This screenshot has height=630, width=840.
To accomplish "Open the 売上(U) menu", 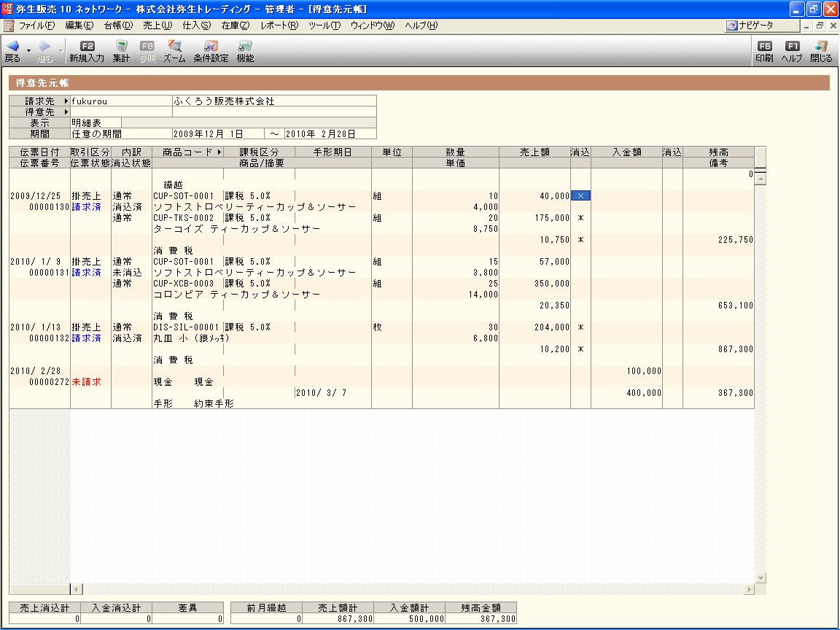I will 157,26.
